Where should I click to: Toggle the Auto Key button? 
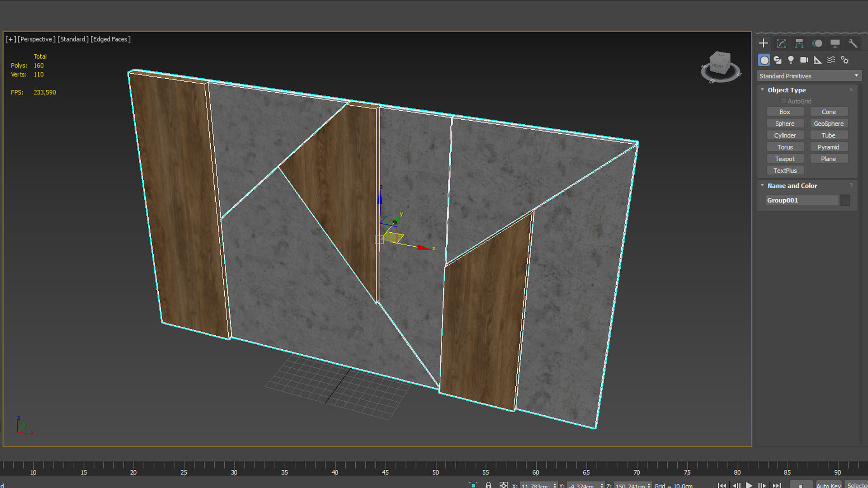click(829, 485)
